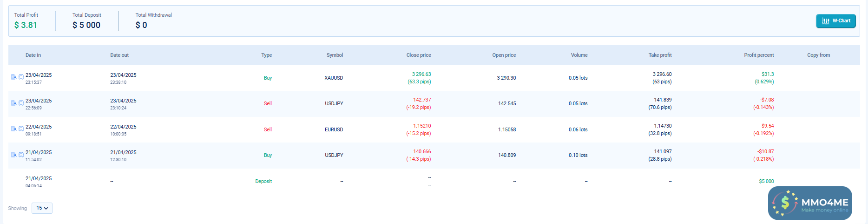The image size is (868, 224).
Task: Click the Open price column header
Action: (504, 55)
